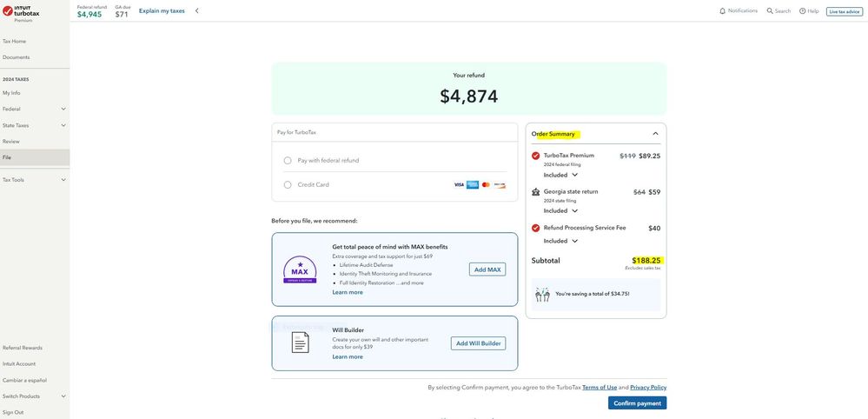Viewport: 868px width, 419px height.
Task: Click the Visa card icon
Action: [459, 185]
